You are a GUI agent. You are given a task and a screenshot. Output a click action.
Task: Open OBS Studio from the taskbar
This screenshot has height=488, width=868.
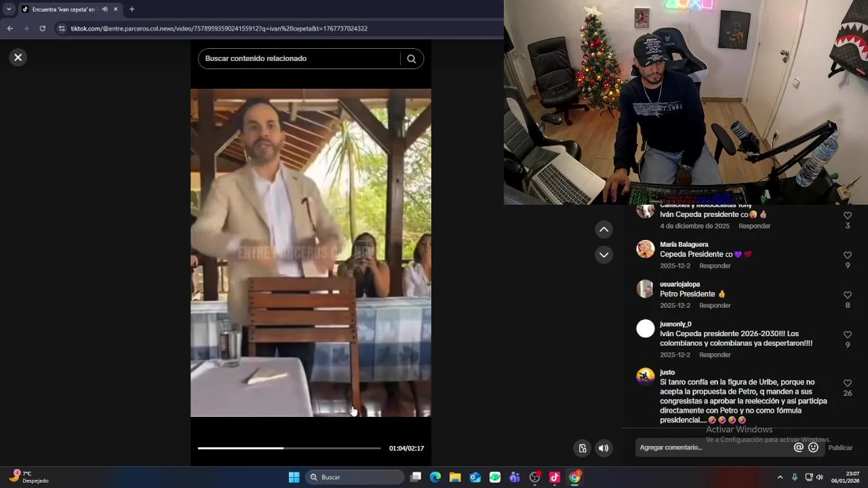[x=535, y=477]
